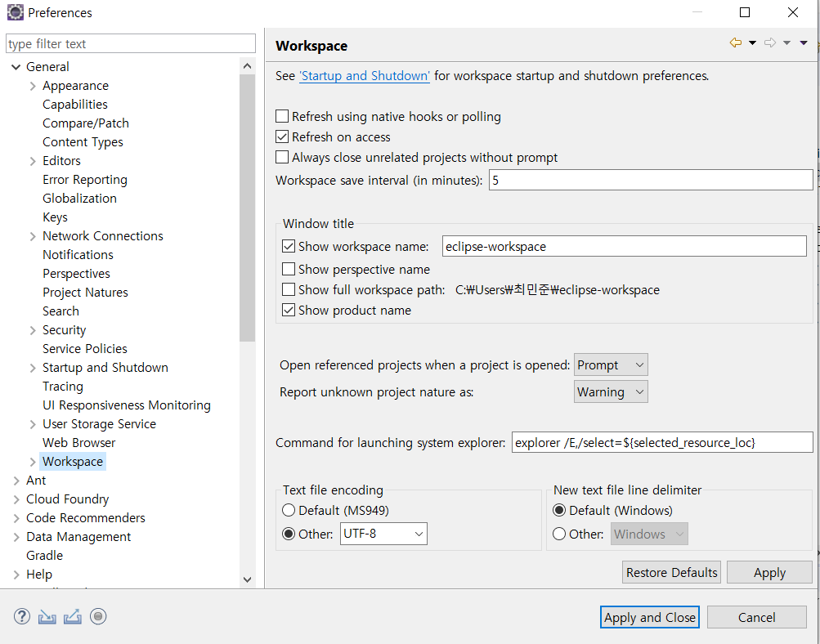This screenshot has height=644, width=820.
Task: Select Default (Windows) line delimiter
Action: click(x=559, y=510)
